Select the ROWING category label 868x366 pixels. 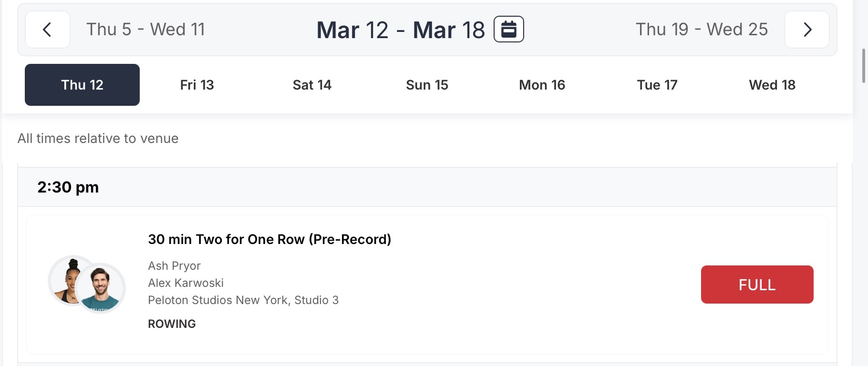(x=171, y=324)
